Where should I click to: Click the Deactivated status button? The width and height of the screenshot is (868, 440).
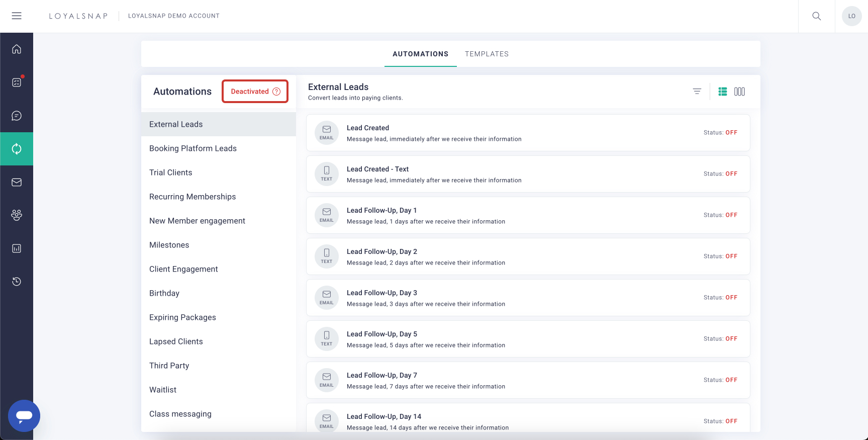point(255,92)
